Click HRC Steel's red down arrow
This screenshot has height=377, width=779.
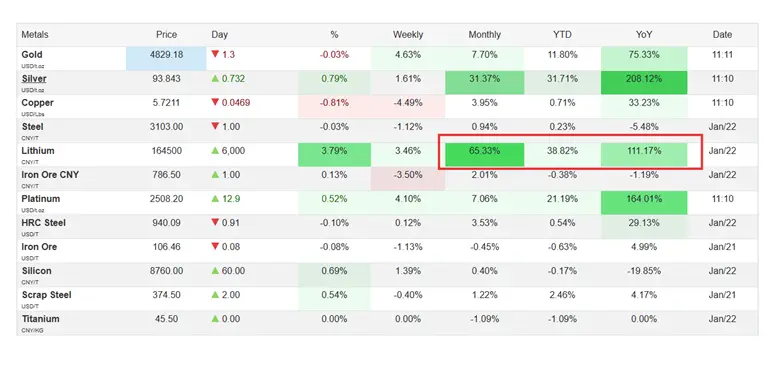tap(215, 223)
